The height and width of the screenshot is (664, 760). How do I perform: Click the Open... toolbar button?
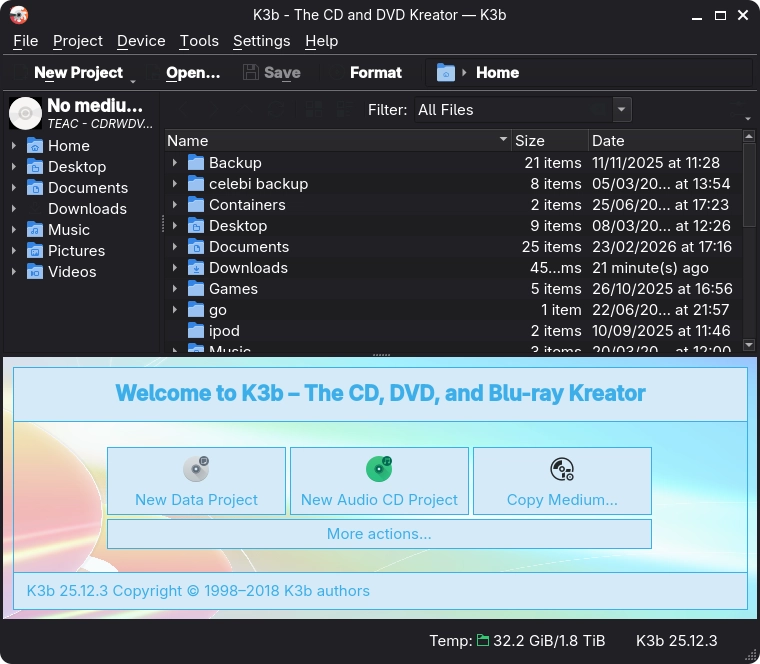(184, 73)
